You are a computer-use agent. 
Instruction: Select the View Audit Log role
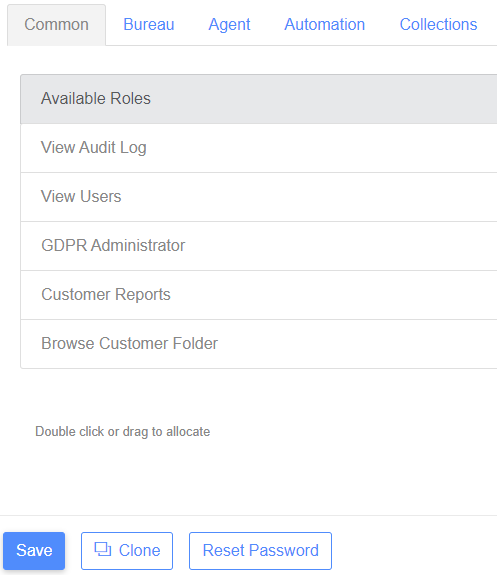(x=259, y=148)
